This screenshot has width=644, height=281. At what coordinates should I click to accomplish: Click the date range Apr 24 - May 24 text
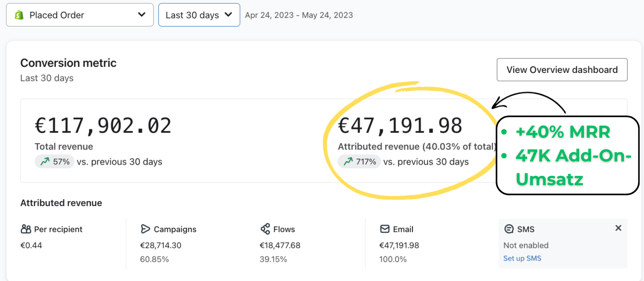[299, 15]
